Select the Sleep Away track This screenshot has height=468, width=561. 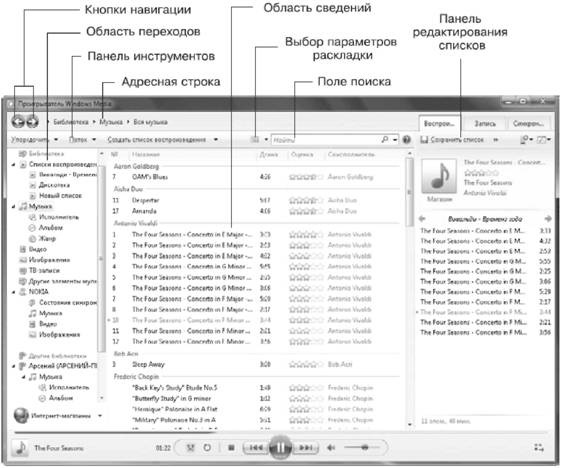tap(148, 364)
